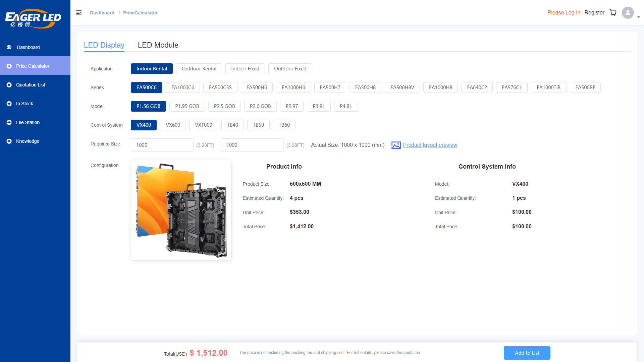
Task: Click the Quotation List sidebar icon
Action: [9, 85]
